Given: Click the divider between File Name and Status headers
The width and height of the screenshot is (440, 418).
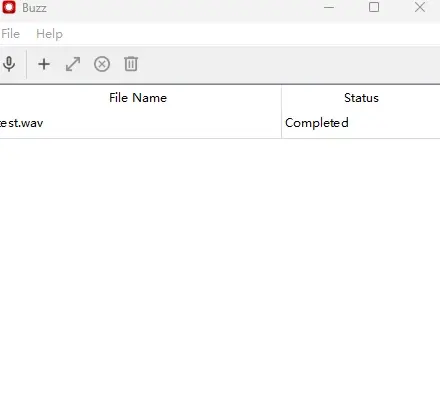Looking at the screenshot, I should [x=281, y=98].
